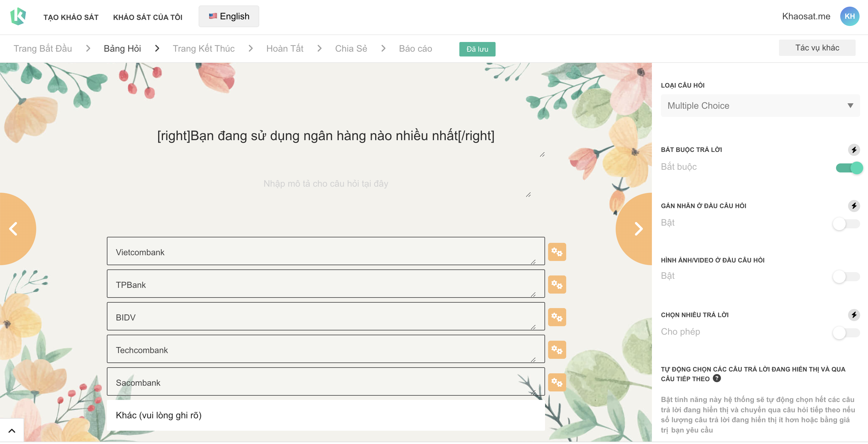This screenshot has width=868, height=444.
Task: Click lightning icon beside Bắt buộc trả lời
Action: [854, 150]
